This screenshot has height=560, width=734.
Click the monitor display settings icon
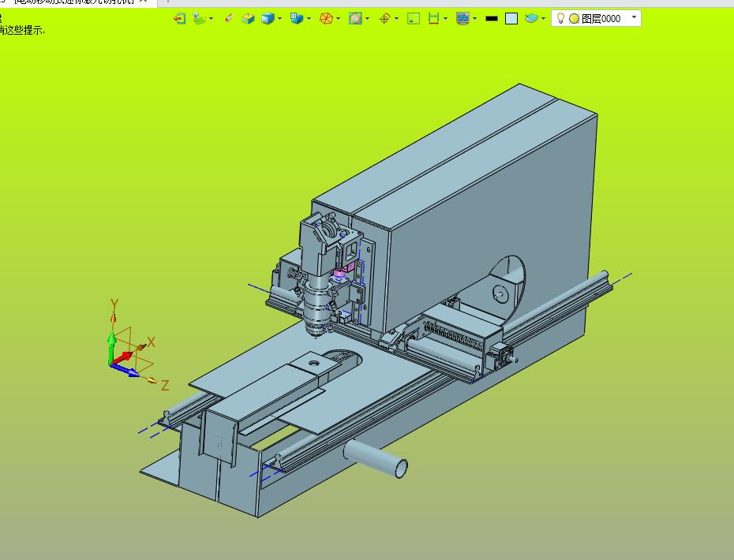pos(463,19)
